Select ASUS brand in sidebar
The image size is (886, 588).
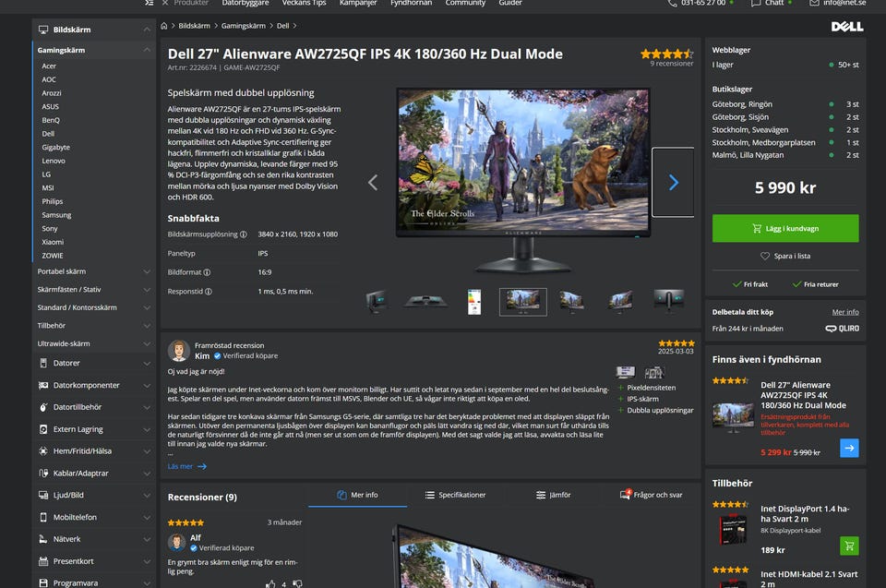point(50,106)
